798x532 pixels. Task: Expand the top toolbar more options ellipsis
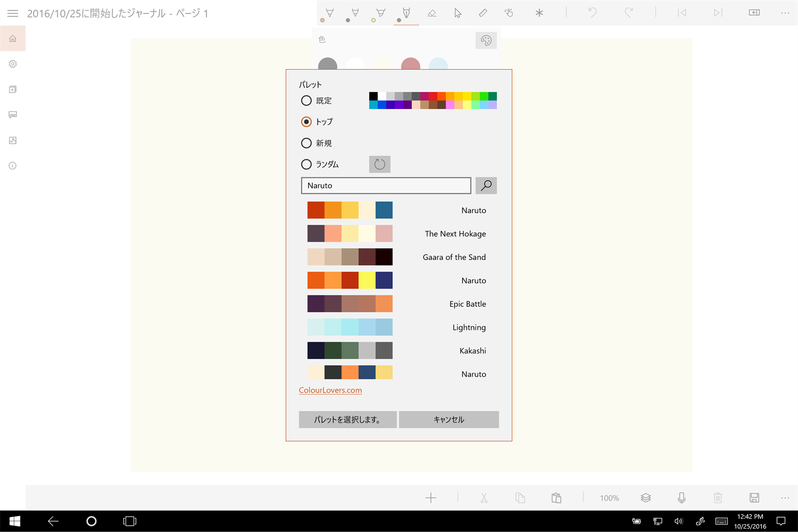point(785,13)
